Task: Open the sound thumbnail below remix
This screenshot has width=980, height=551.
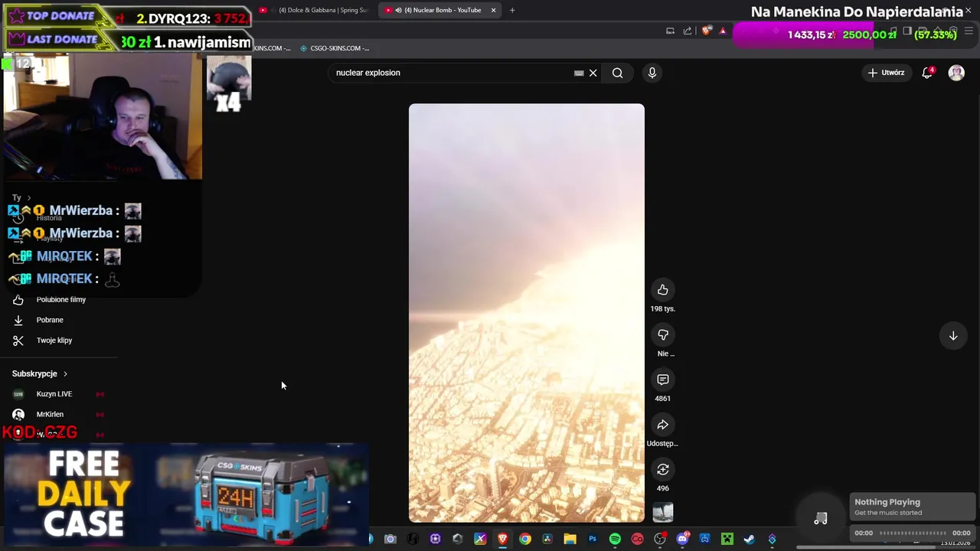Action: pyautogui.click(x=663, y=513)
